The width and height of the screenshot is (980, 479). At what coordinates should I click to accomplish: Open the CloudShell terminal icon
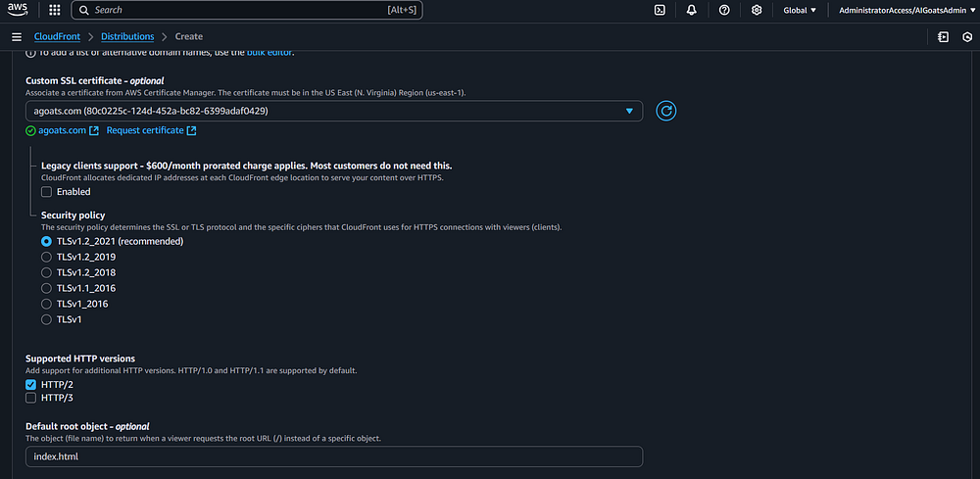[x=660, y=10]
